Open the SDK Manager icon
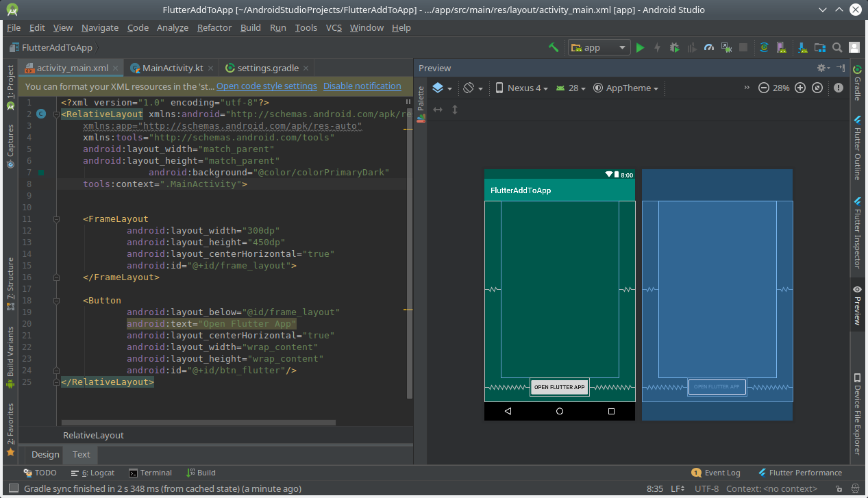Image resolution: width=868 pixels, height=498 pixels. pyautogui.click(x=802, y=48)
